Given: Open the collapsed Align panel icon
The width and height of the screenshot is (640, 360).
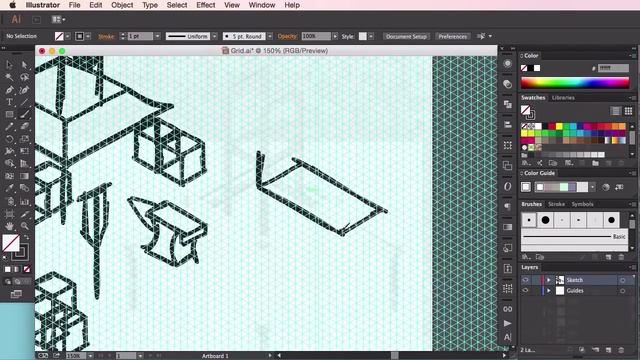Looking at the screenshot, I should click(x=507, y=124).
